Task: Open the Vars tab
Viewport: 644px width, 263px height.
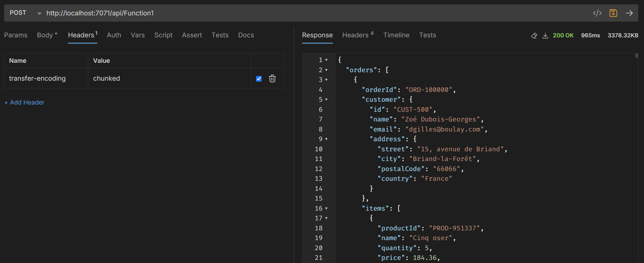Action: click(138, 35)
